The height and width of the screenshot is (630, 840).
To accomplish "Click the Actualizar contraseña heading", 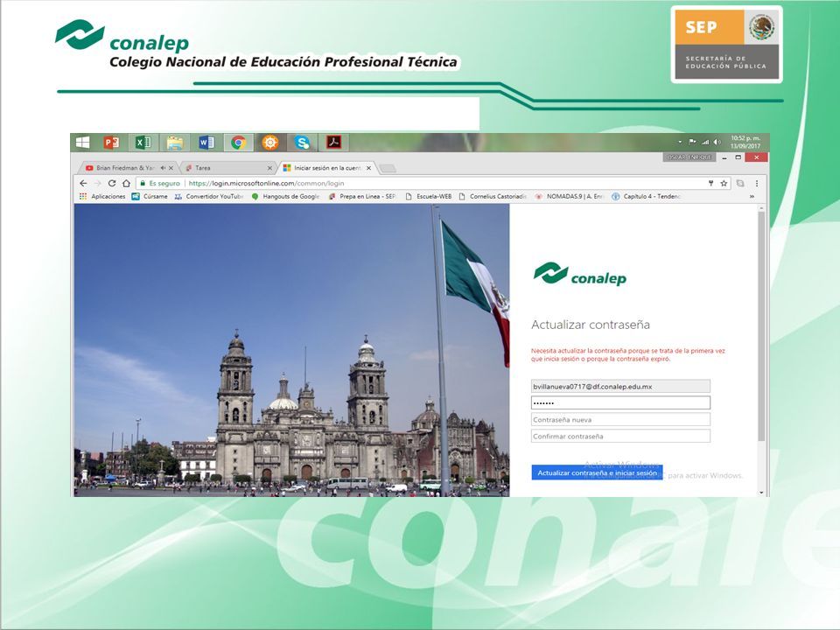I will coord(591,325).
